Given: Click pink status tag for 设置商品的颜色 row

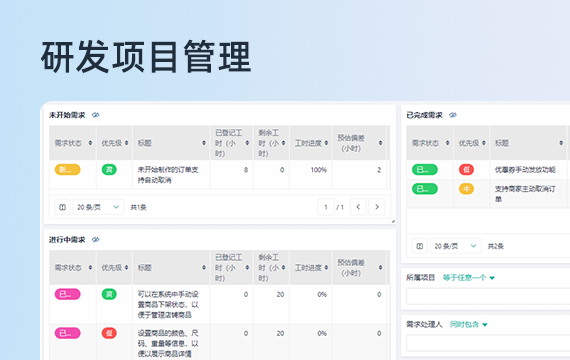Looking at the screenshot, I should [68, 333].
